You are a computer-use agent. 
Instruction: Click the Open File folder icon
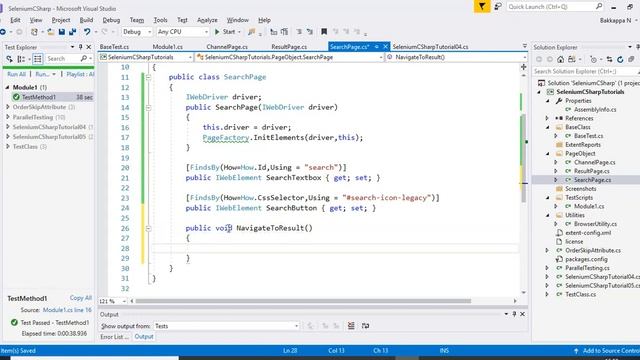pyautogui.click(x=51, y=31)
